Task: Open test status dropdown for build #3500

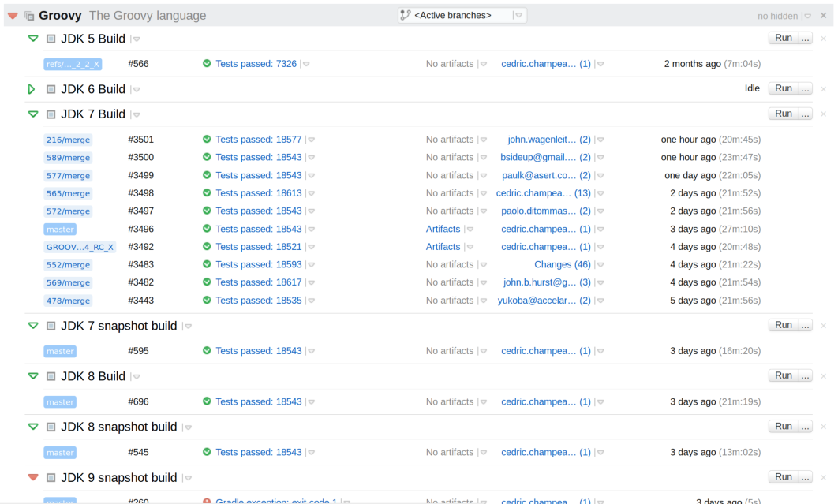Action: (311, 158)
